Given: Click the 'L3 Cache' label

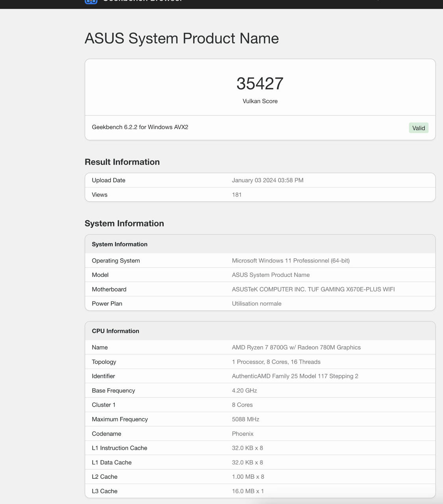Looking at the screenshot, I should (x=104, y=491).
